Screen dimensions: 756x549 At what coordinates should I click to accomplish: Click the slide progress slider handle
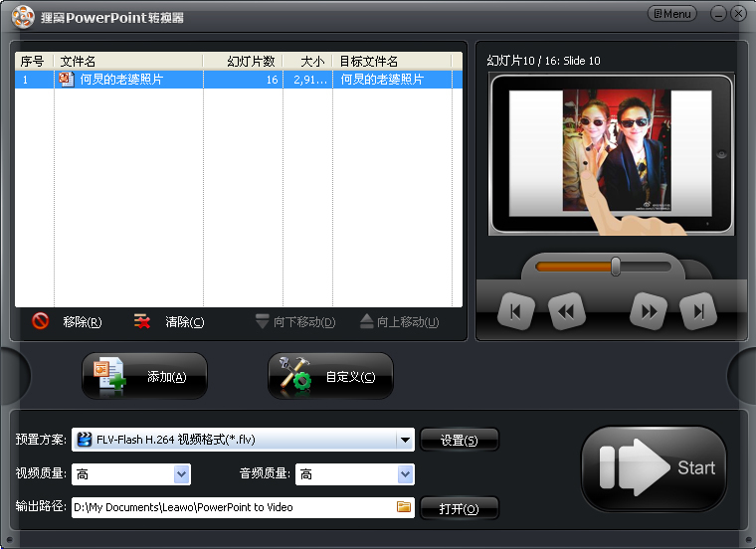point(616,267)
